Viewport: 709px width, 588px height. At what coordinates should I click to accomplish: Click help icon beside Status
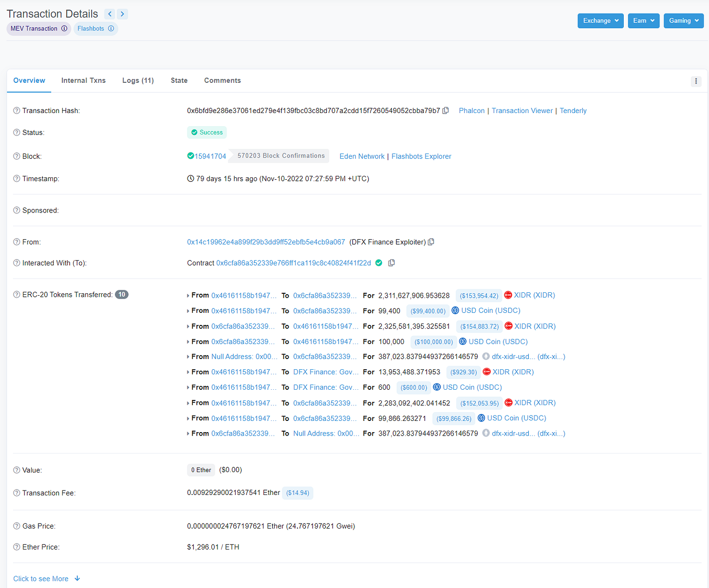(x=17, y=133)
